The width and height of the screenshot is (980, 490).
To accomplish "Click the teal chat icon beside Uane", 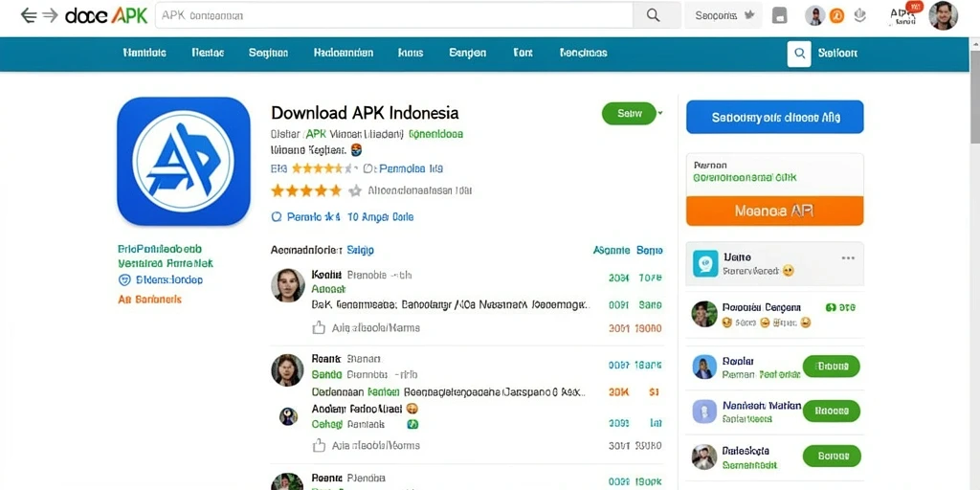I will tap(705, 264).
